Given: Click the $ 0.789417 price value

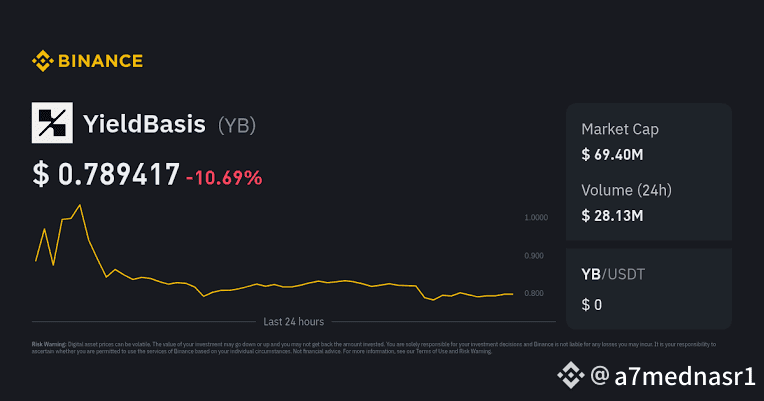Looking at the screenshot, I should [106, 175].
